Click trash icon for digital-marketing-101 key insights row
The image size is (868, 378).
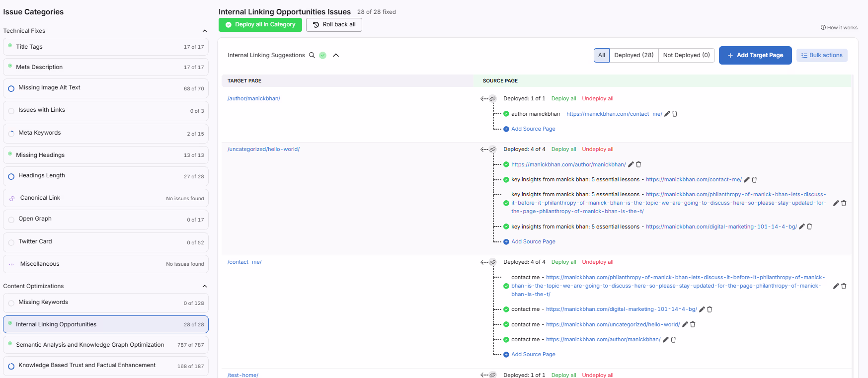(x=809, y=227)
